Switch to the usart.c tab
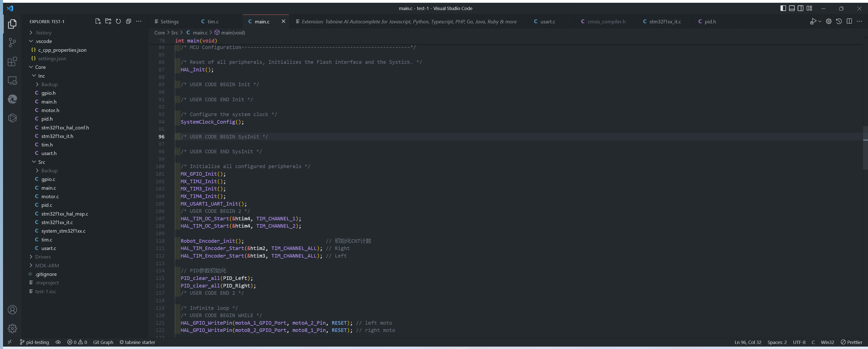The width and height of the screenshot is (868, 349). point(548,22)
